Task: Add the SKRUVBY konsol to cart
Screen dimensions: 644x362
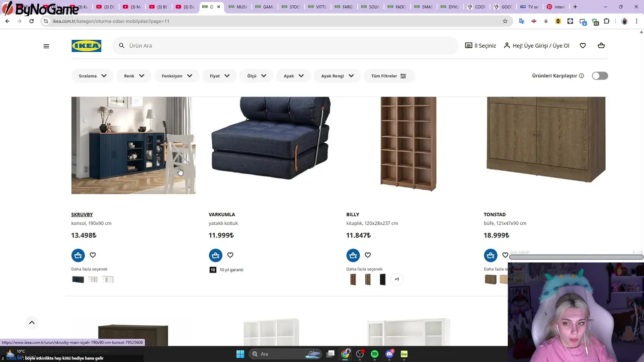Action: coord(78,255)
